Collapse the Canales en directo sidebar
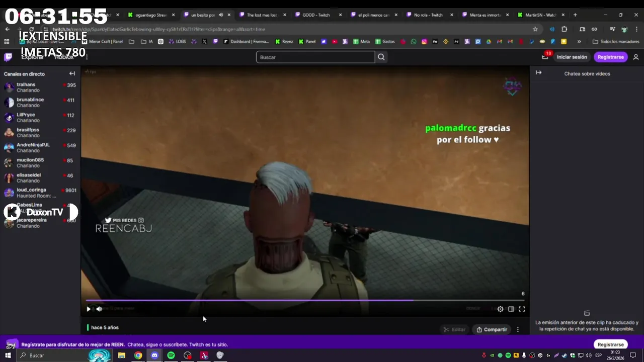Screen dimensions: 644x362 point(72,73)
